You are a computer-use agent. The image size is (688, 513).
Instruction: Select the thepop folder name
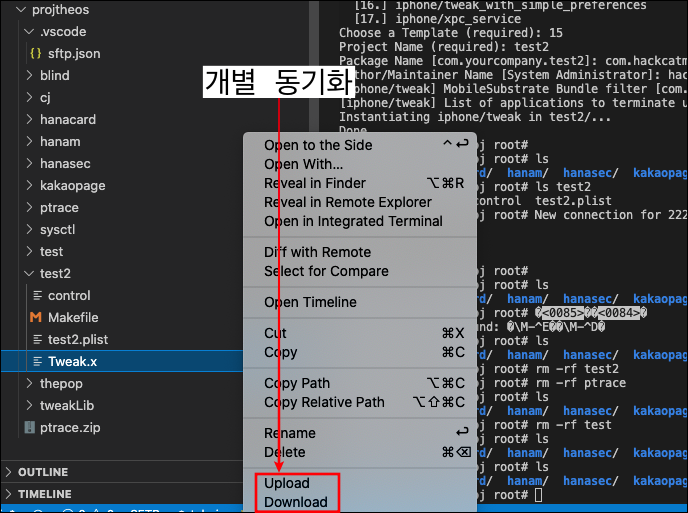coord(61,384)
